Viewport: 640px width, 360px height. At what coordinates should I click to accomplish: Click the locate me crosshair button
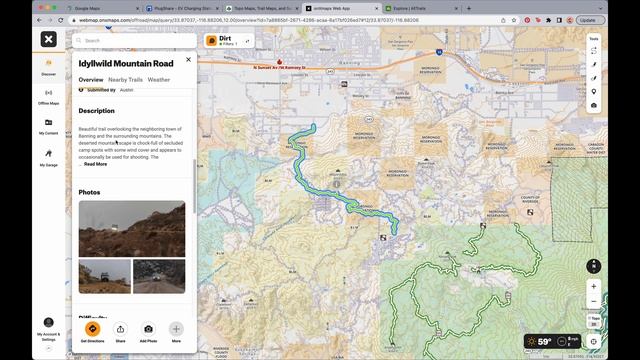[594, 341]
